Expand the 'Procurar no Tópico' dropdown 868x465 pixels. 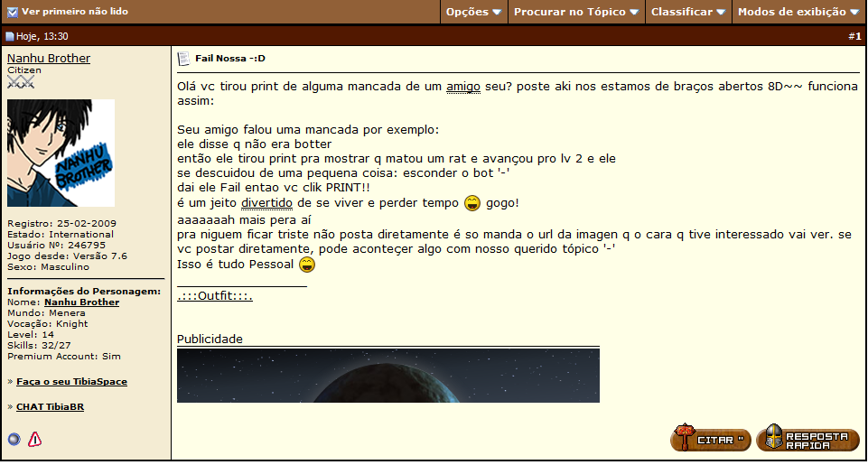tap(575, 13)
